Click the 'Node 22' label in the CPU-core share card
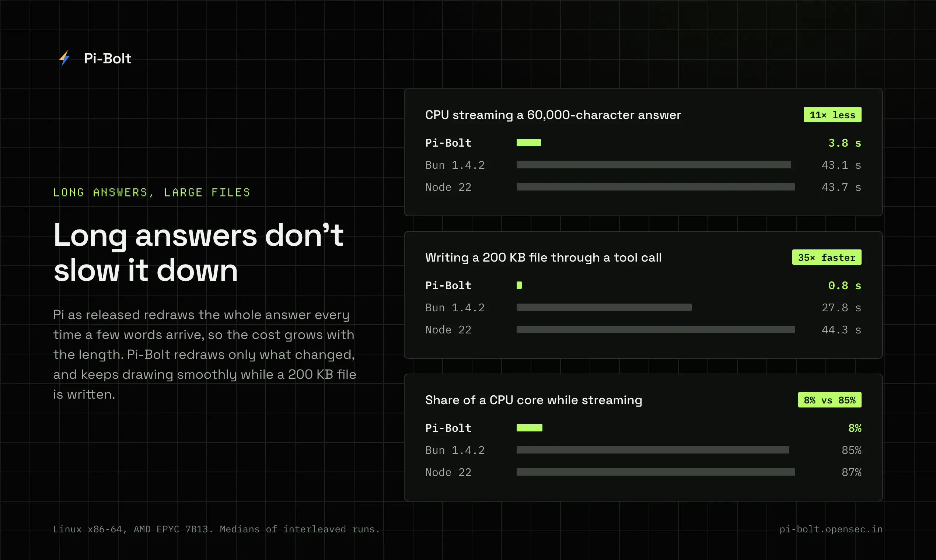Screen dimensions: 936x560 pyautogui.click(x=448, y=472)
